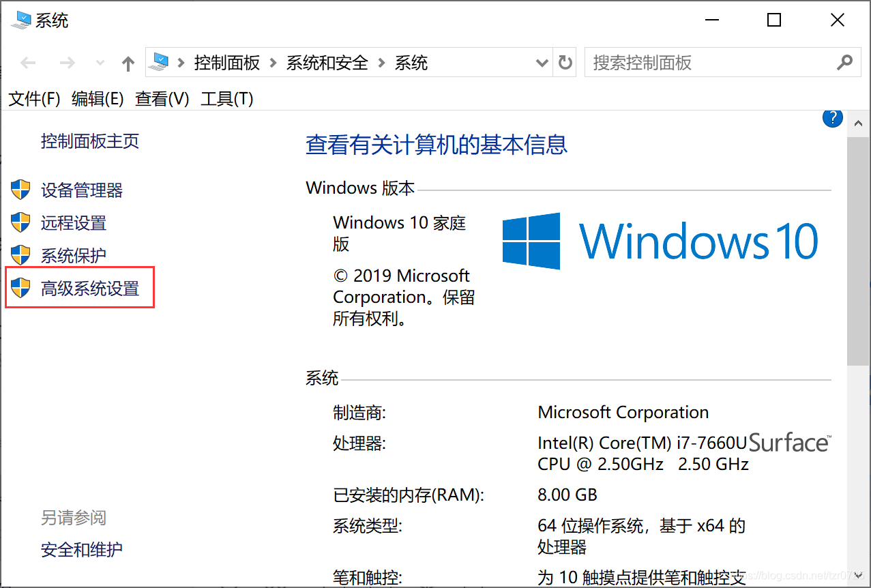Viewport: 871px width, 588px height.
Task: Minimize the 系统 window
Action: tap(710, 20)
